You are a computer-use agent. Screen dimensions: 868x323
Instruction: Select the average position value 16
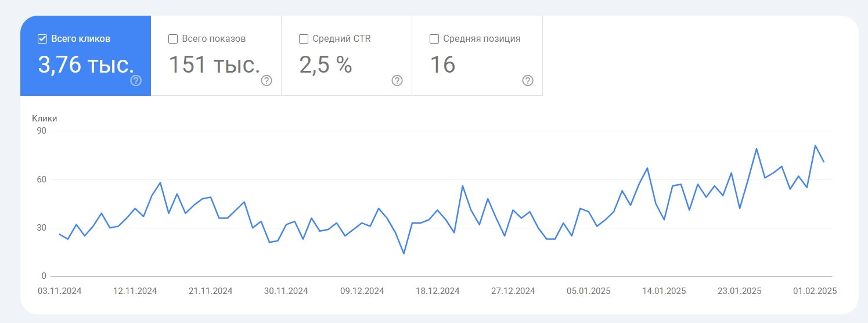[x=442, y=64]
